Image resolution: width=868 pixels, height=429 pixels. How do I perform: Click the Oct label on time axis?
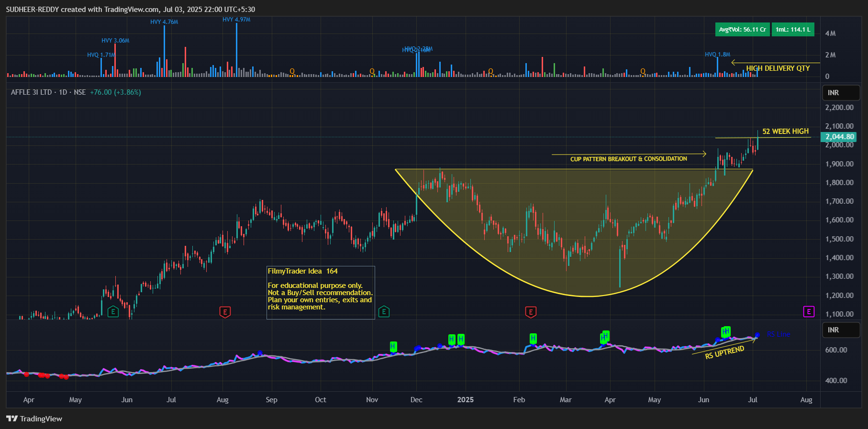pyautogui.click(x=321, y=400)
